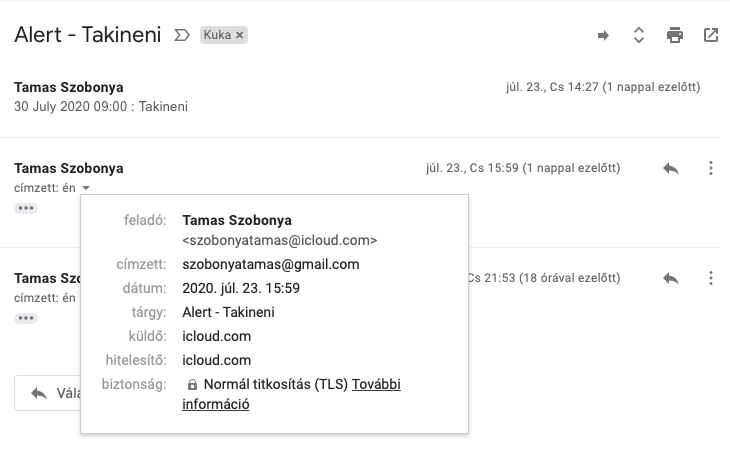
Task: Click the szobonyatamas@gmail.com recipient address
Action: click(x=270, y=264)
